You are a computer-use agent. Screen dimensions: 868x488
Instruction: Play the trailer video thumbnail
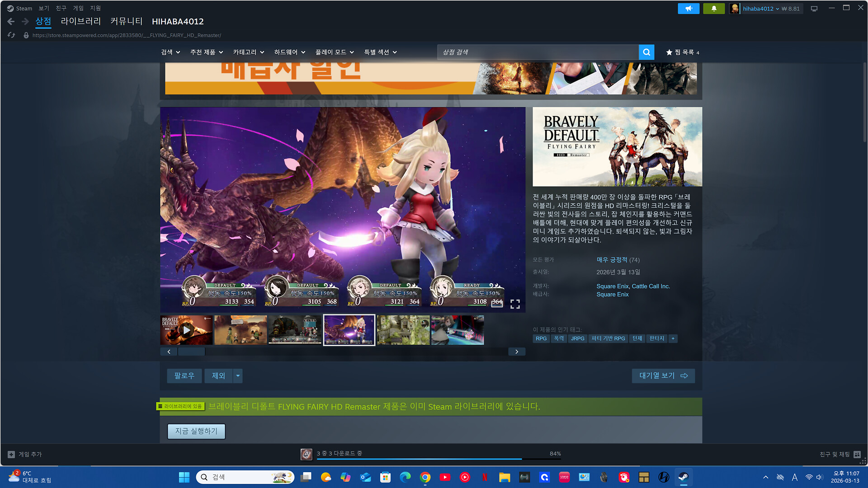pyautogui.click(x=186, y=330)
